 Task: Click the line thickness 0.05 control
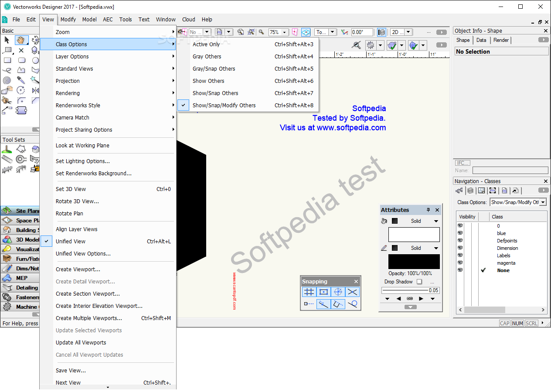click(x=410, y=290)
